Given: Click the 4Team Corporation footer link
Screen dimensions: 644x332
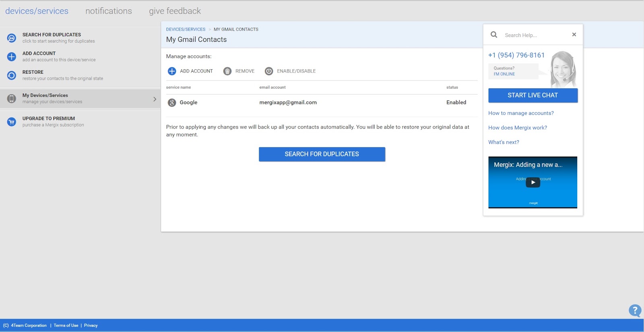Looking at the screenshot, I should (x=29, y=326).
